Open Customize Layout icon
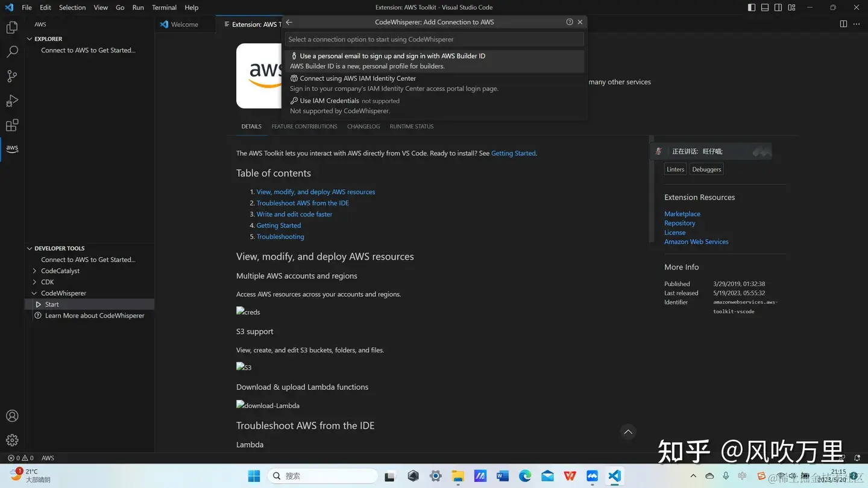868x488 pixels. (x=791, y=7)
